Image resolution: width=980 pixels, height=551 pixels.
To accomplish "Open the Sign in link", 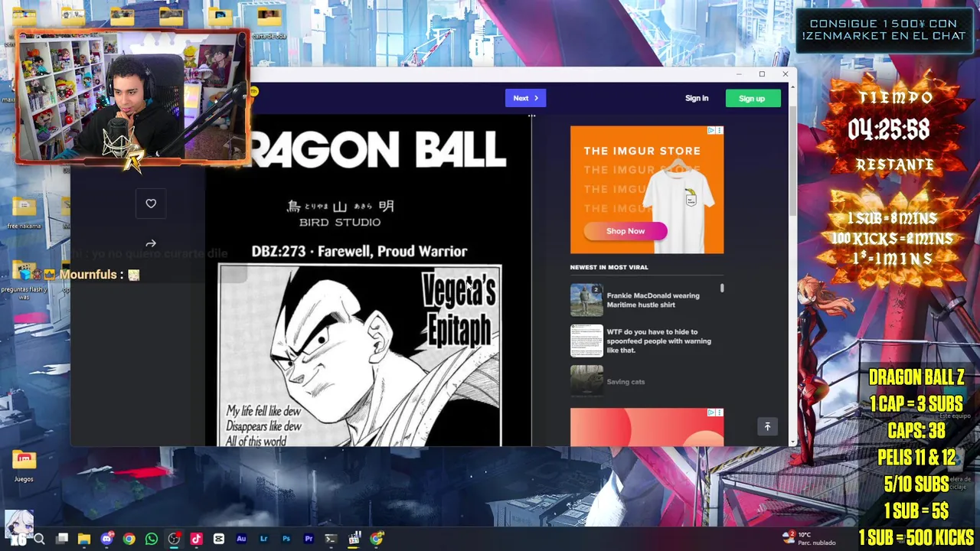I will click(x=697, y=98).
